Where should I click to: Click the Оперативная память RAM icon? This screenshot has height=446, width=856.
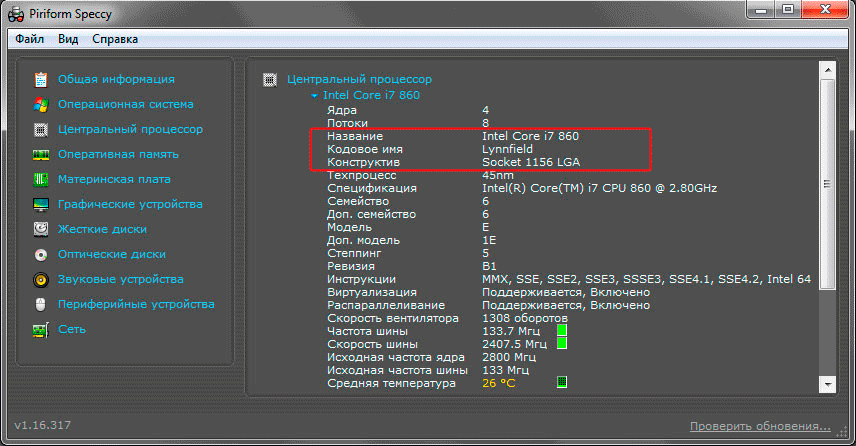[x=41, y=154]
